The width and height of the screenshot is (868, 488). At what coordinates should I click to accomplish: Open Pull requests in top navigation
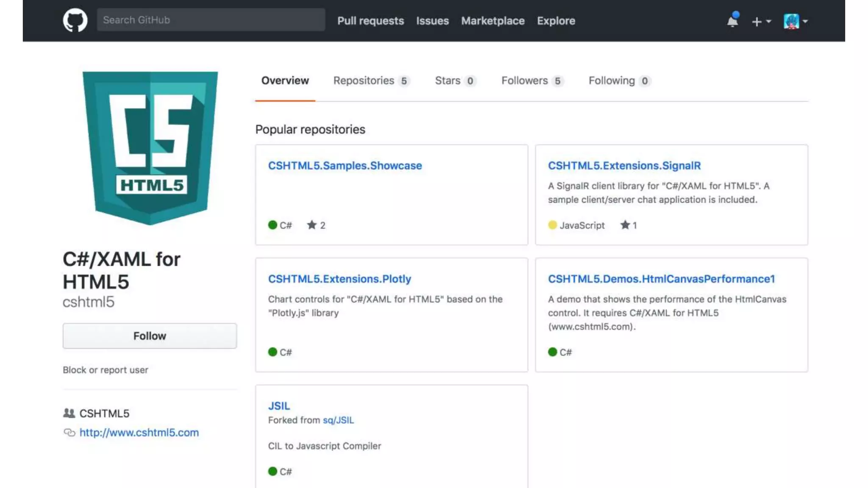(370, 21)
